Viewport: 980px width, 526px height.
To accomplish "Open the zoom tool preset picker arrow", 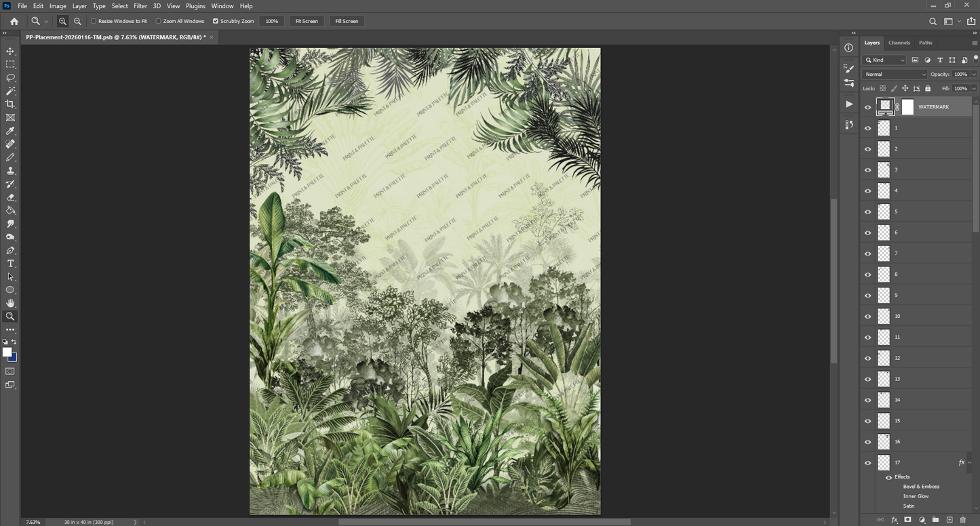I will click(46, 22).
